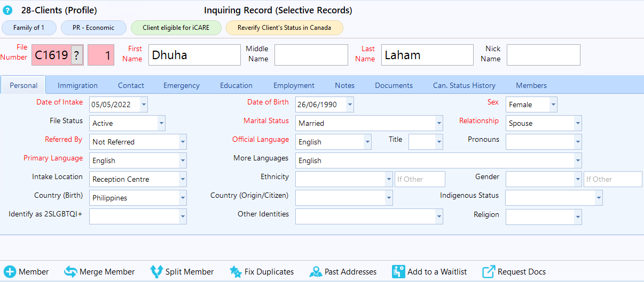644x282 pixels.
Task: Click the Add to a Waitlist icon
Action: pos(398,272)
